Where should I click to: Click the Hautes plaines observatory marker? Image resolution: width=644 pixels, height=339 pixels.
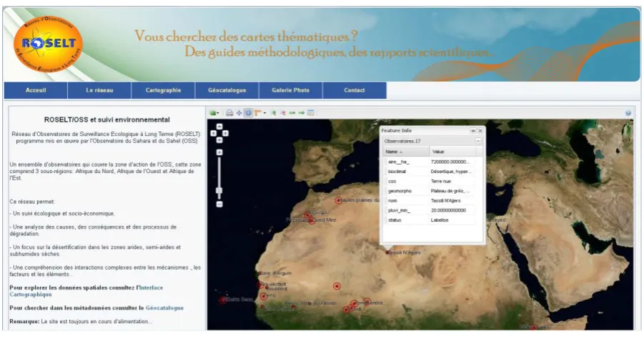(x=338, y=200)
